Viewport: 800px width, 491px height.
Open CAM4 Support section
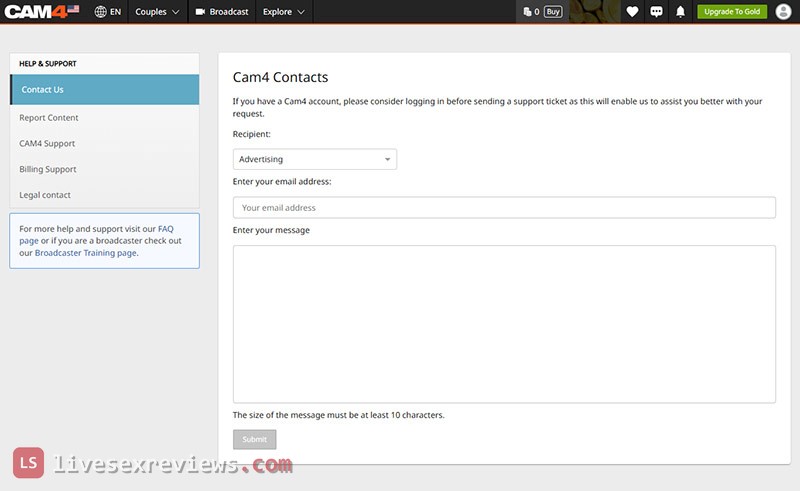click(x=47, y=143)
